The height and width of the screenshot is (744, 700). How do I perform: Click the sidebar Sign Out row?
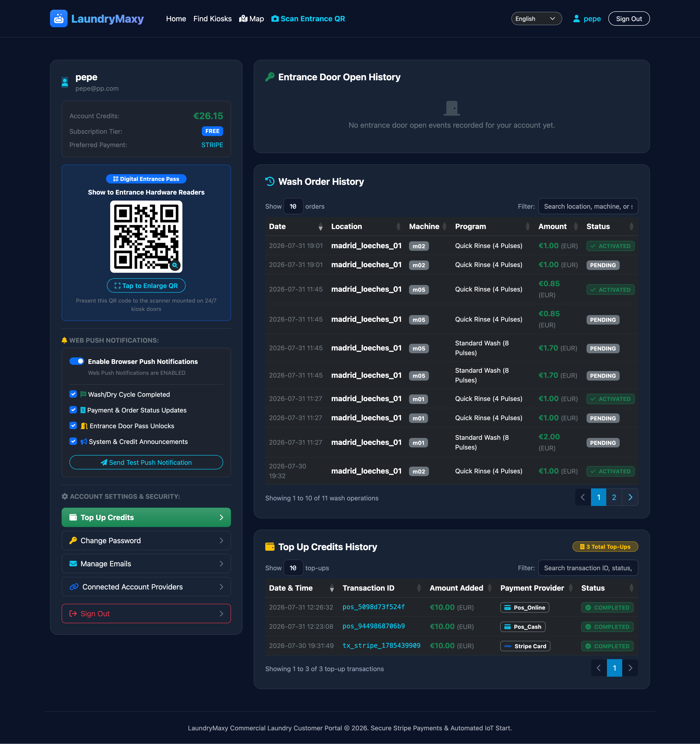point(146,614)
